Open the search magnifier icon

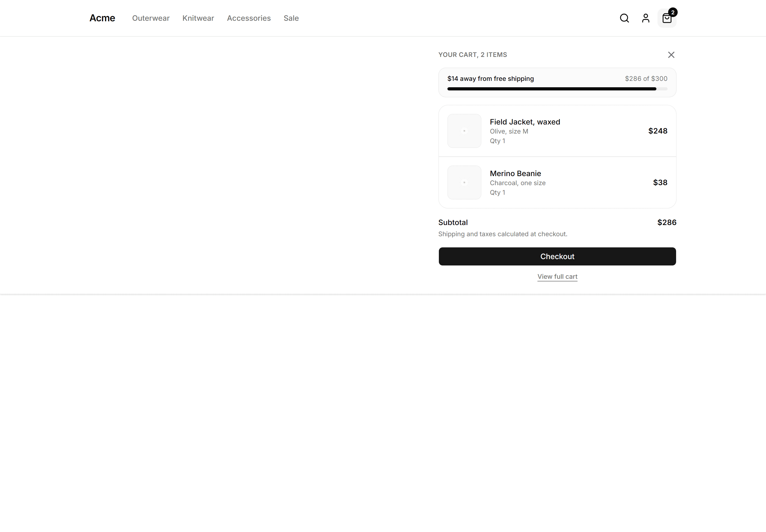click(x=624, y=18)
